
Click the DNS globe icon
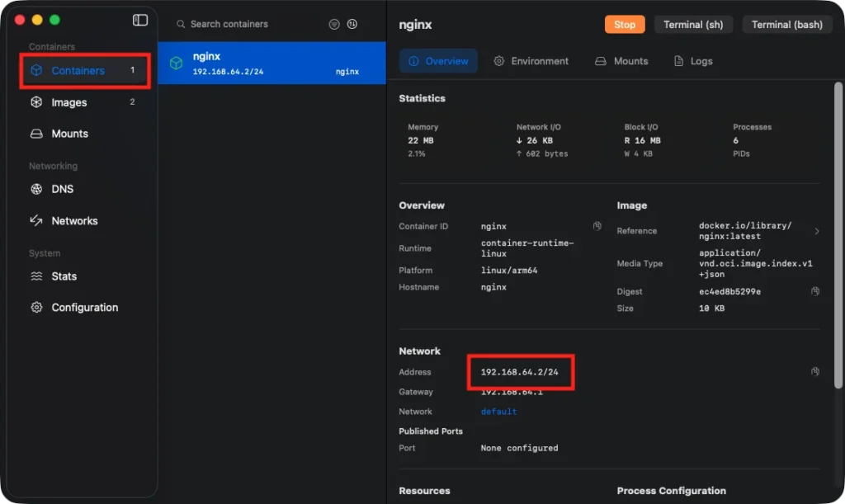tap(36, 189)
